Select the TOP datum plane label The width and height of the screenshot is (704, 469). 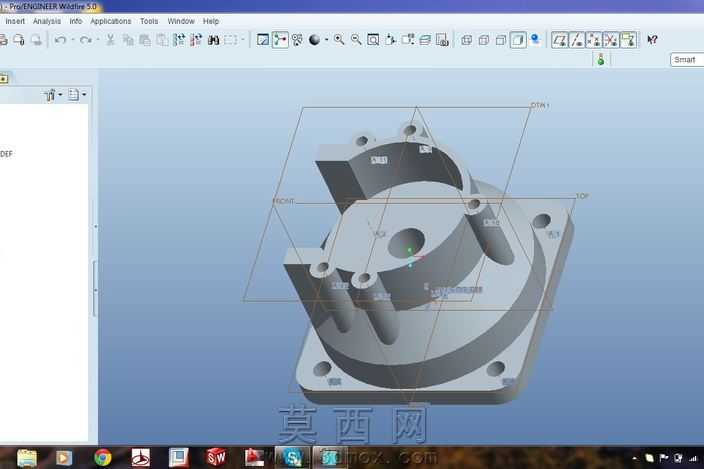tap(582, 196)
